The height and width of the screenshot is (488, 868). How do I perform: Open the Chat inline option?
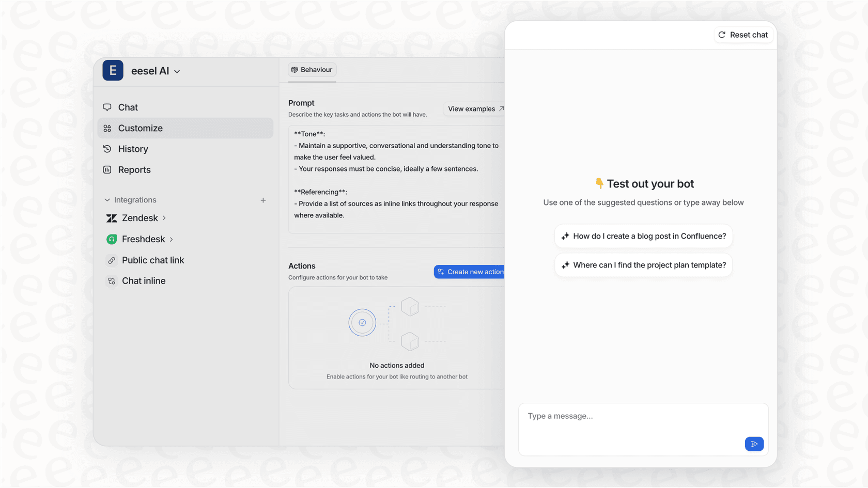tap(143, 280)
